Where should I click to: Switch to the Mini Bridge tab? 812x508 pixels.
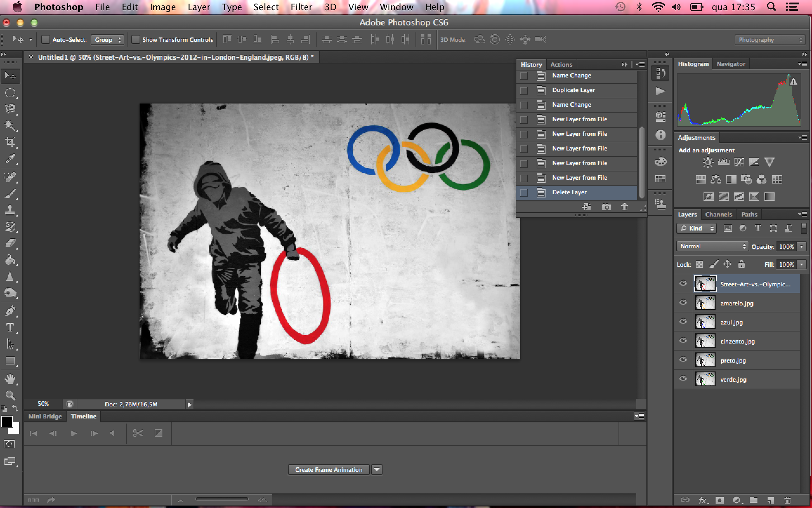coord(45,416)
